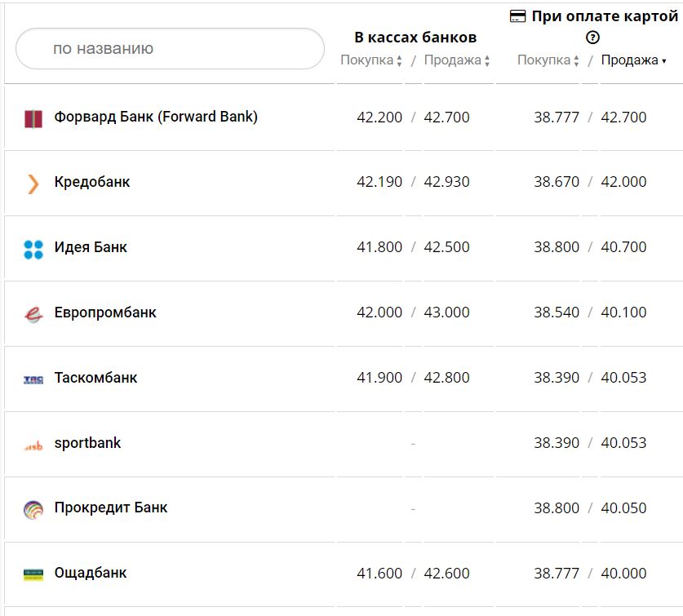Click the Kredobank orange chevron logo
The height and width of the screenshot is (616, 683).
click(x=33, y=184)
